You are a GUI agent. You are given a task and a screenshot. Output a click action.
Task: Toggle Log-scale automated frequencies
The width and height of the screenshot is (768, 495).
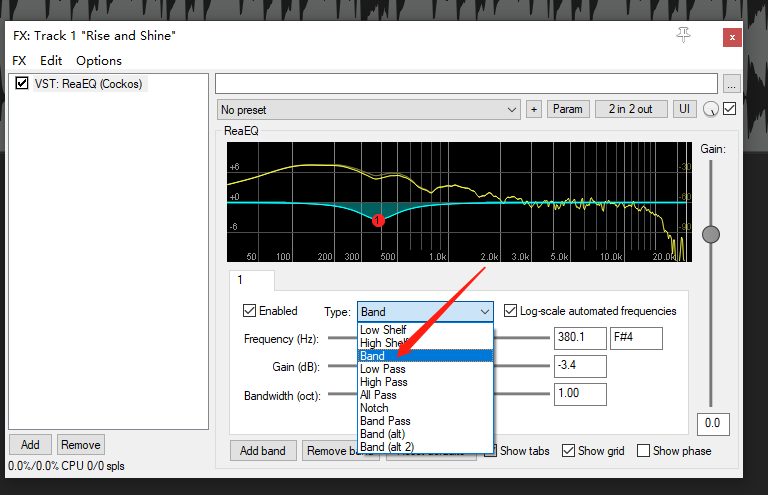point(510,310)
